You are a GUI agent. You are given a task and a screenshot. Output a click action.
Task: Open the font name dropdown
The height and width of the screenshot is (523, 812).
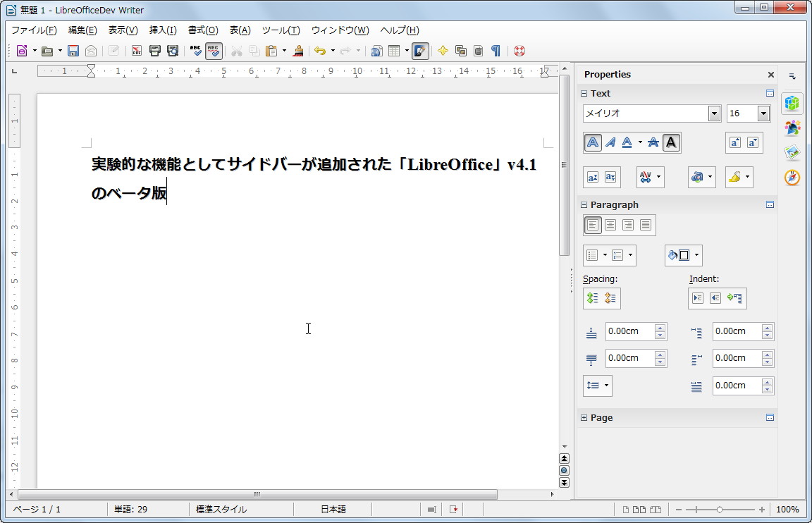714,113
